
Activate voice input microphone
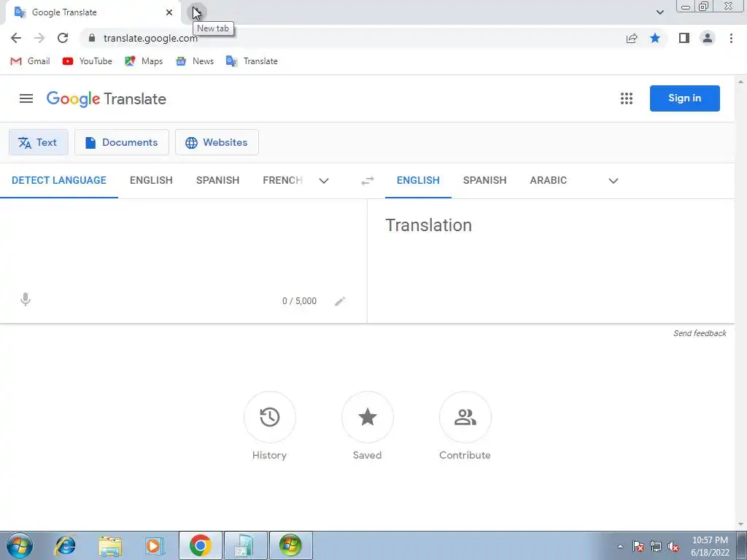(x=26, y=300)
